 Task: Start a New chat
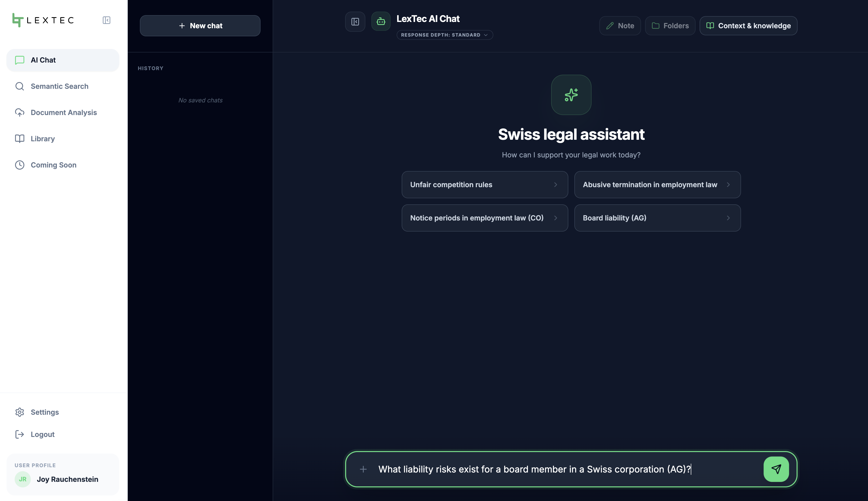click(200, 25)
